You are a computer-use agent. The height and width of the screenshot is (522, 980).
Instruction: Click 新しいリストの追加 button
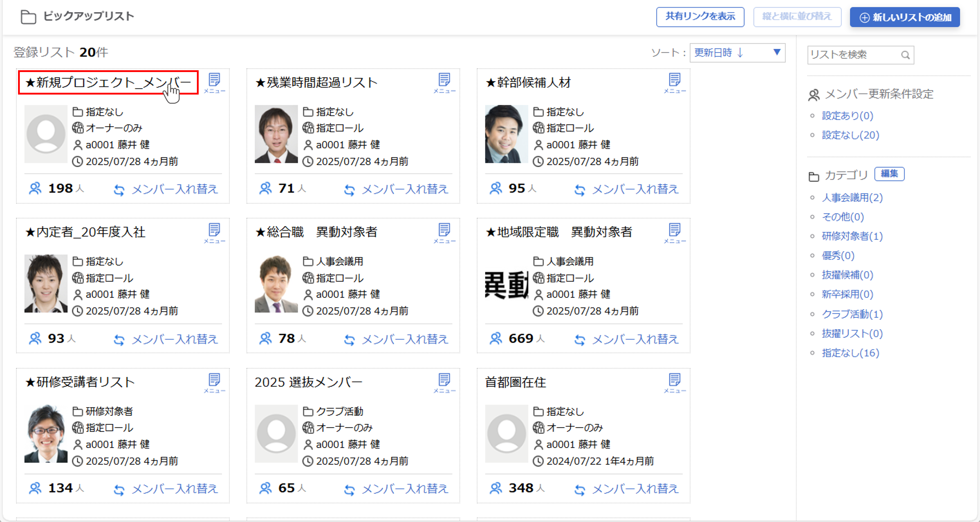click(905, 18)
